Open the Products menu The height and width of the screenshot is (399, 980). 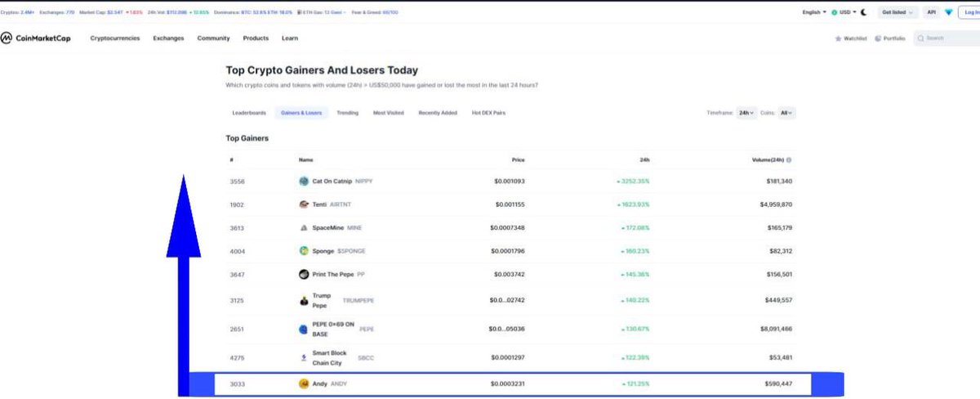(x=256, y=38)
